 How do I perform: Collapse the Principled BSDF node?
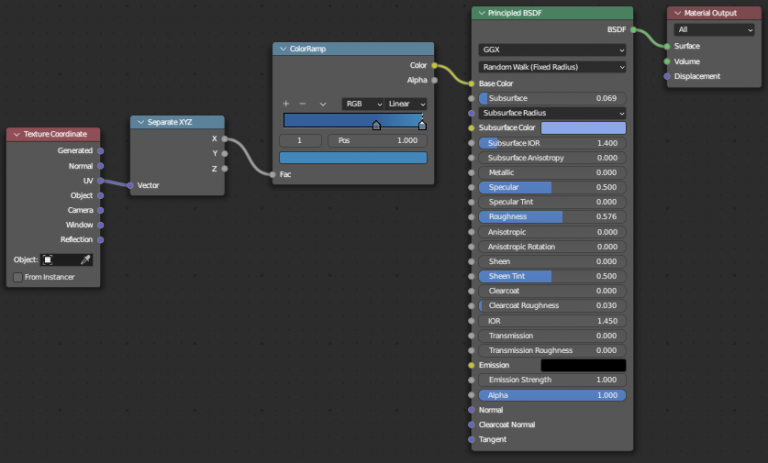[x=480, y=13]
